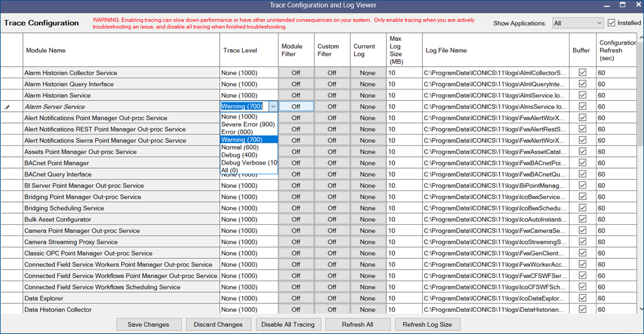Choose Severe Error (900) trace level
The image size is (644, 334).
248,124
